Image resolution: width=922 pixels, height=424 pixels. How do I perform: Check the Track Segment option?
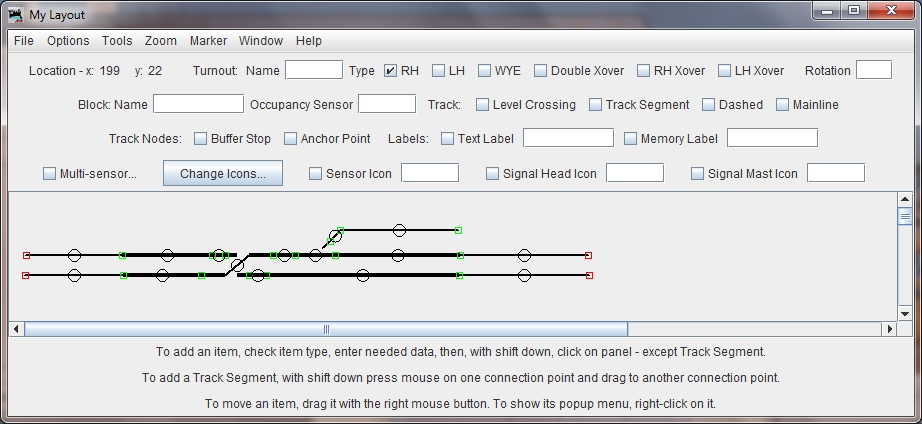(x=596, y=105)
